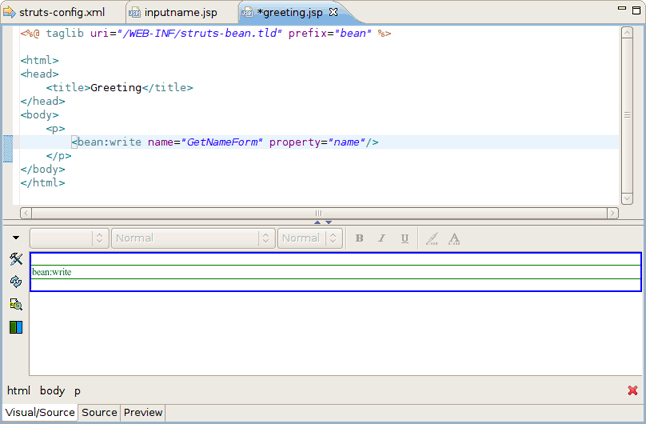Select p in the tag path bar
Image resolution: width=646 pixels, height=424 pixels.
(x=77, y=391)
